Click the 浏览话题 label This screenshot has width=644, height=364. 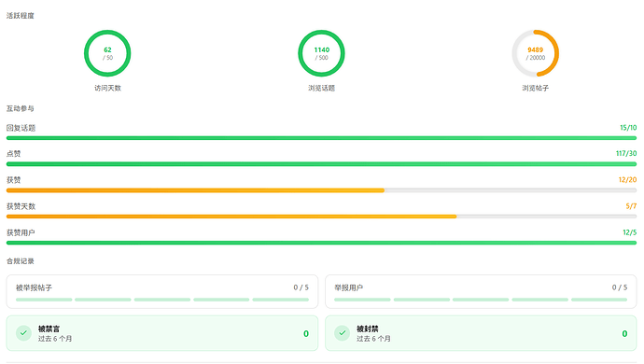click(x=322, y=88)
